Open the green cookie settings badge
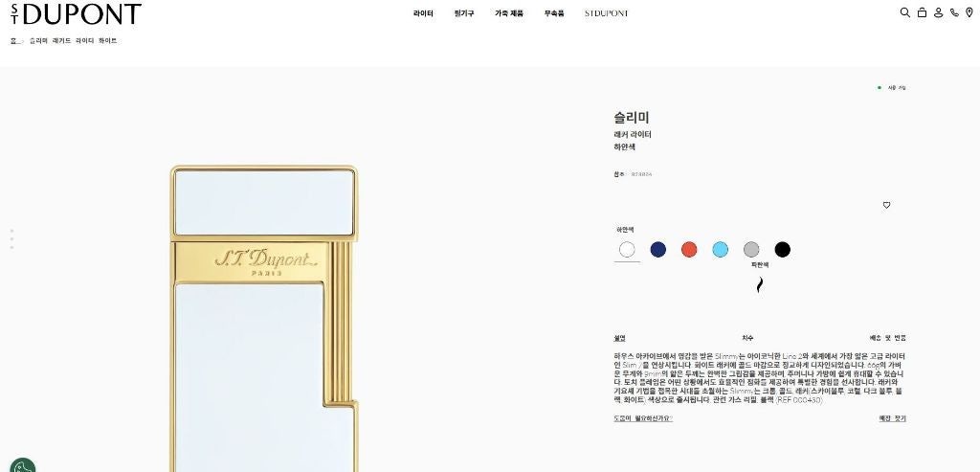This screenshot has height=472, width=980. (23, 464)
